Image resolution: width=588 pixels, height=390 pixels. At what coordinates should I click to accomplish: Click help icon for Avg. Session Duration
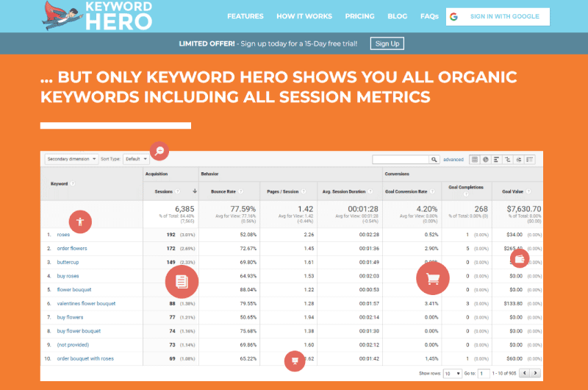point(370,191)
